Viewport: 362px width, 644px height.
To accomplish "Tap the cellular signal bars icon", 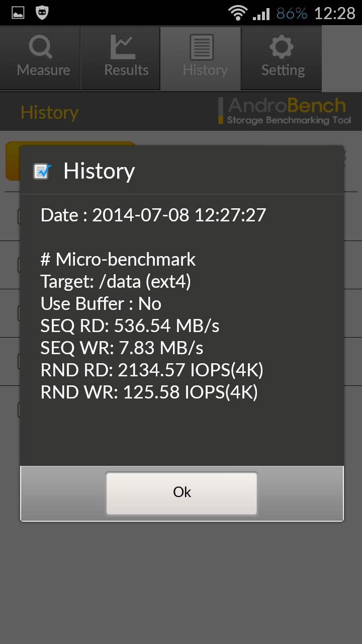I will (x=261, y=14).
